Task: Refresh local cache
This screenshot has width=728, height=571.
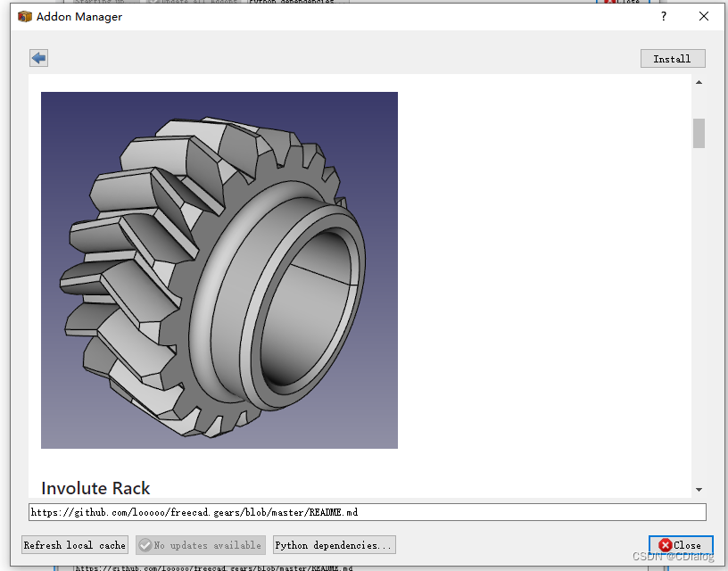Action: pyautogui.click(x=75, y=545)
